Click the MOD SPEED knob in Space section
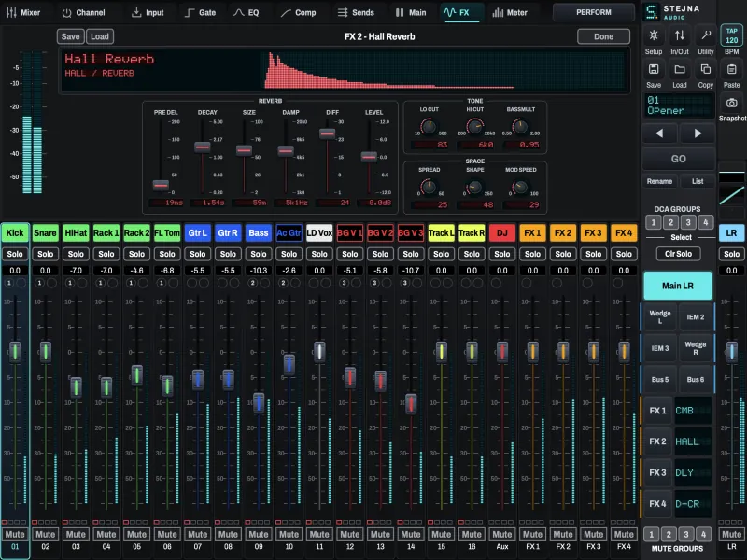747x560 pixels. [x=520, y=188]
